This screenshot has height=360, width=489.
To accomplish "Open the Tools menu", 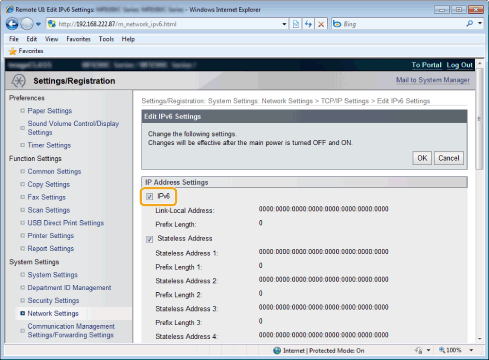I will point(106,39).
